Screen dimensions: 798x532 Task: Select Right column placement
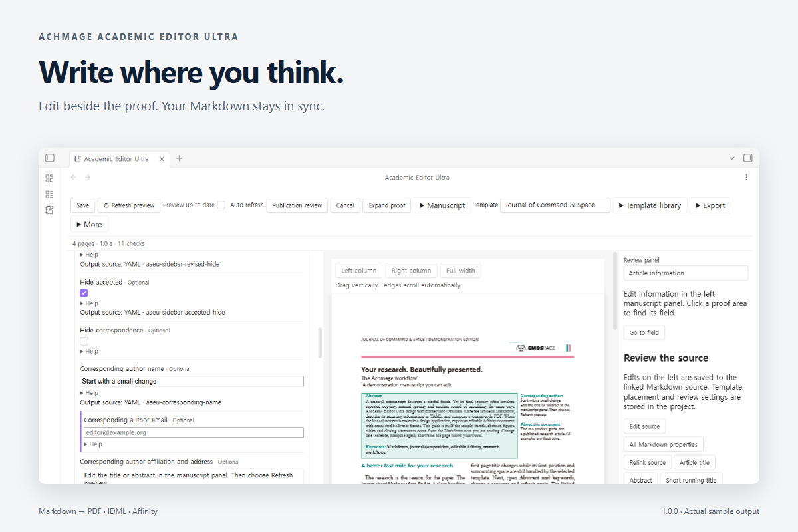[x=411, y=271]
